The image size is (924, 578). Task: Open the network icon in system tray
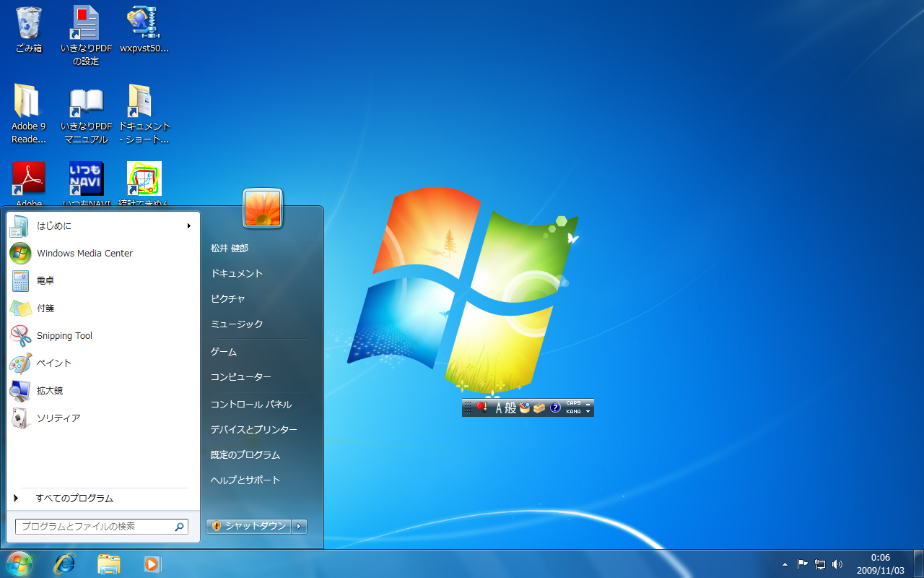[820, 564]
